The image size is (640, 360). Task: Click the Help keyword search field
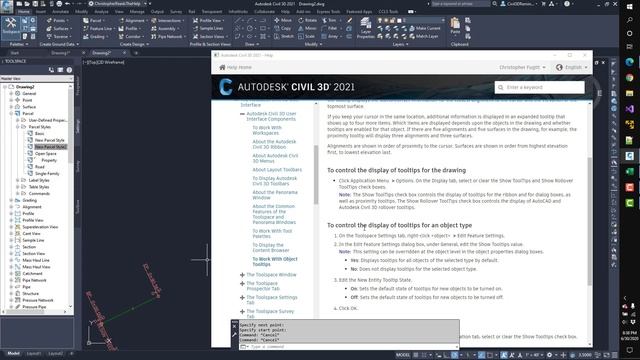(x=540, y=87)
